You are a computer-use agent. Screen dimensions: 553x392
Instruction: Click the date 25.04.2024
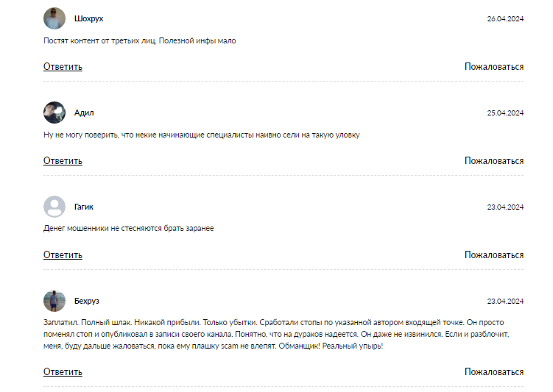[505, 113]
